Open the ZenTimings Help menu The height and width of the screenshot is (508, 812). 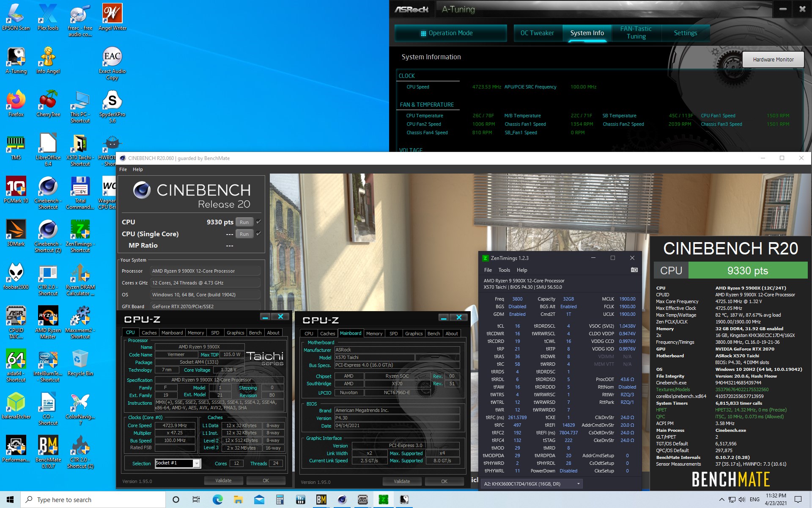[x=522, y=270]
